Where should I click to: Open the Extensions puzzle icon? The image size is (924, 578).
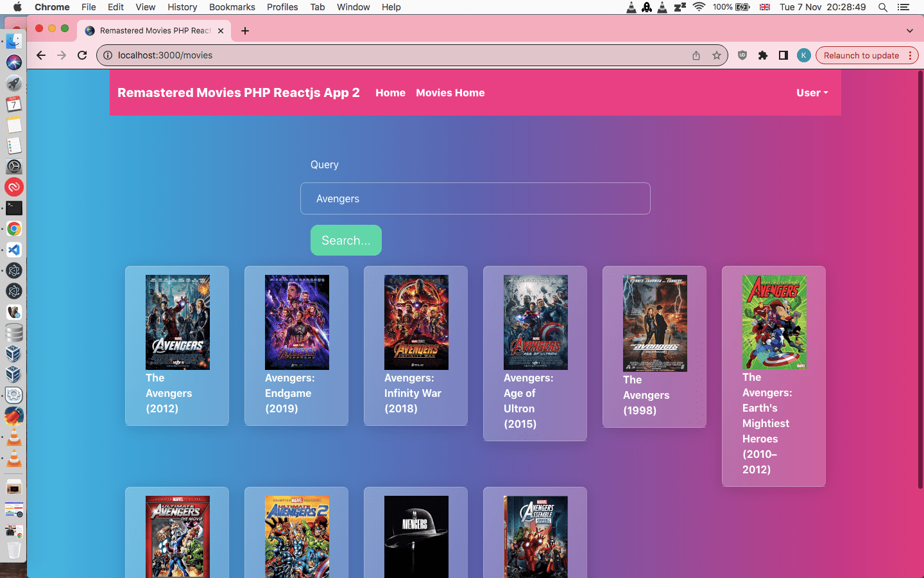tap(763, 55)
